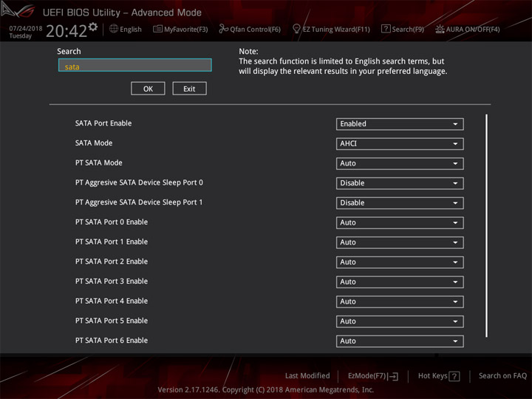The height and width of the screenshot is (399, 532).
Task: Confirm search with the OK button
Action: 148,89
